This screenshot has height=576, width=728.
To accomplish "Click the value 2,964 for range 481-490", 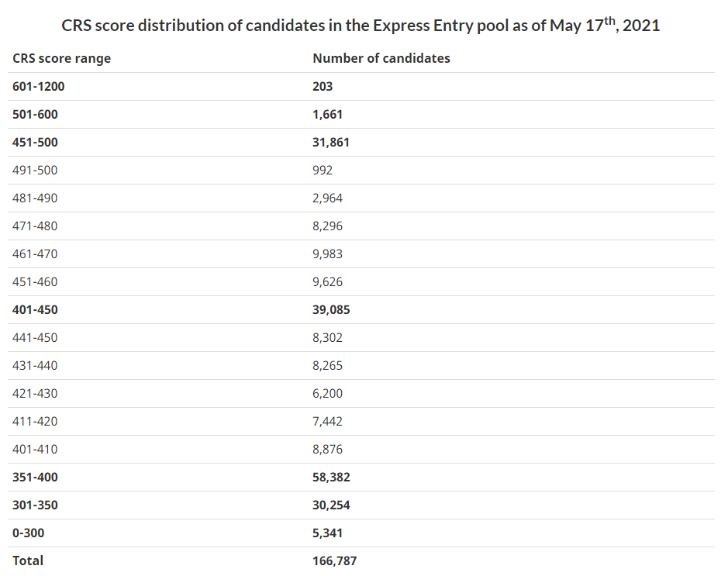I will 327,198.
